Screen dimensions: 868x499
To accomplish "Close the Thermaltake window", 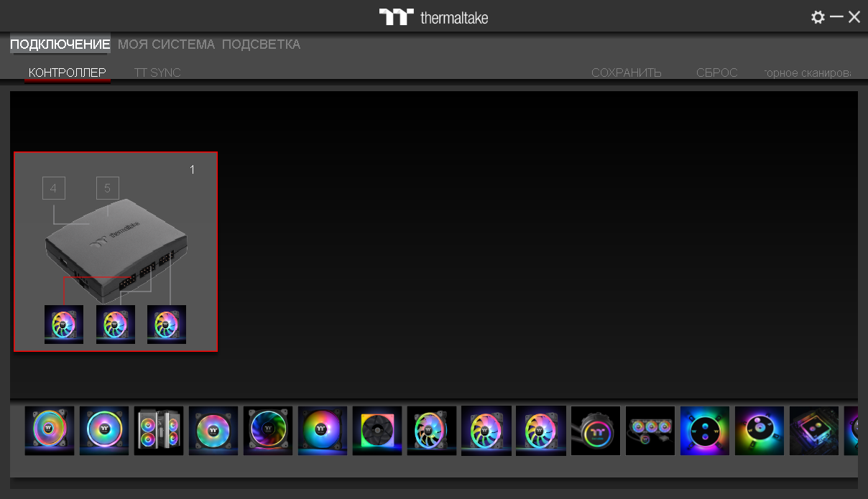I will point(854,17).
